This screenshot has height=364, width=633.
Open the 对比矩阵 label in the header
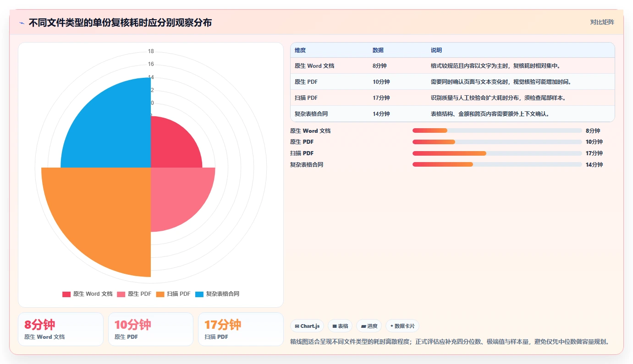(x=602, y=22)
